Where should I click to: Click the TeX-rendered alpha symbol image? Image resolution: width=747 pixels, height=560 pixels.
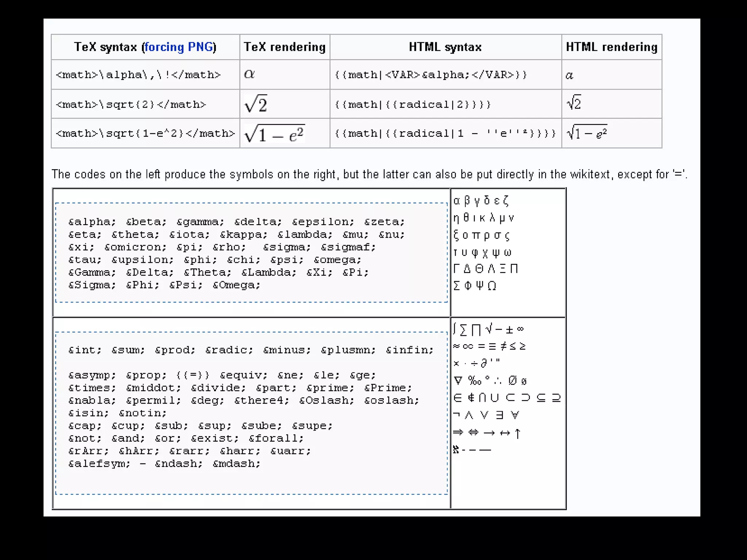[x=249, y=74]
